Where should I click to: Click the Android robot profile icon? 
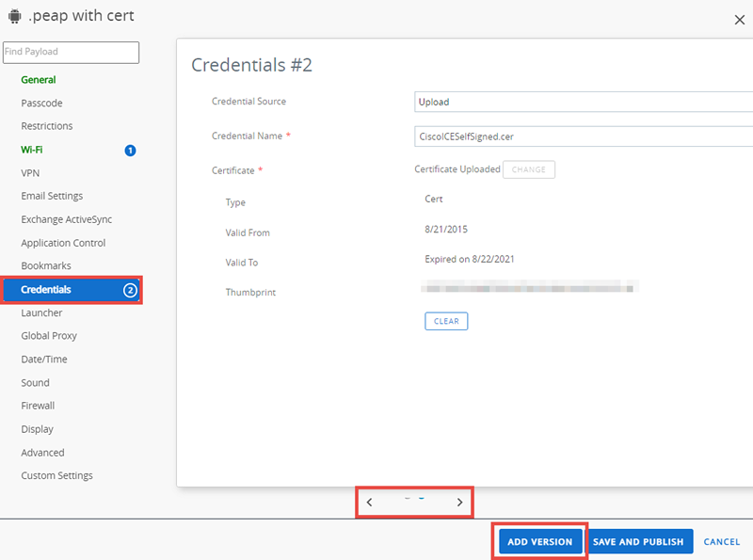pyautogui.click(x=15, y=16)
